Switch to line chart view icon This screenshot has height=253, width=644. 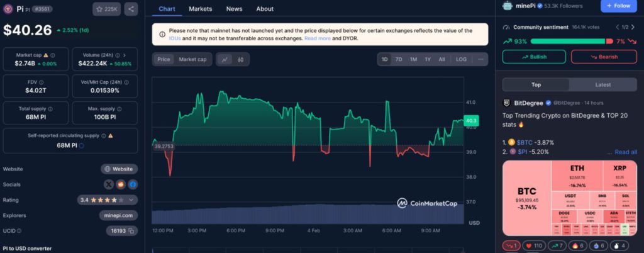coord(225,60)
